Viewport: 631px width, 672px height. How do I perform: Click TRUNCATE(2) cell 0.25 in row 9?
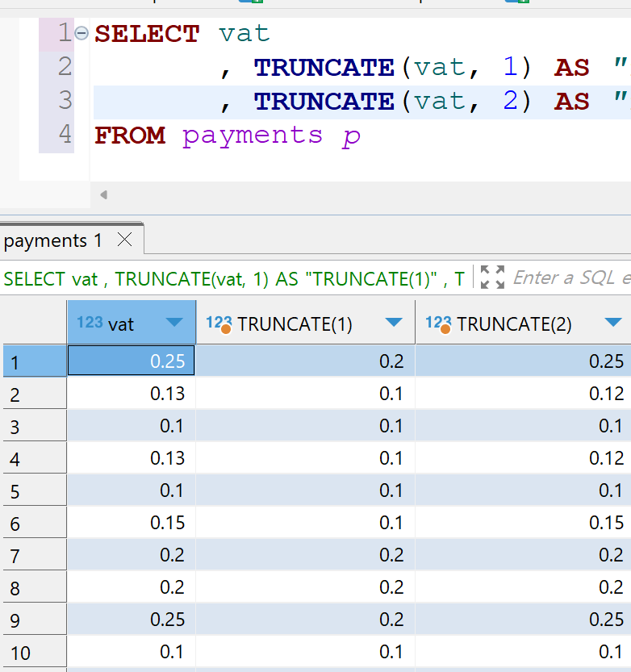(x=524, y=620)
